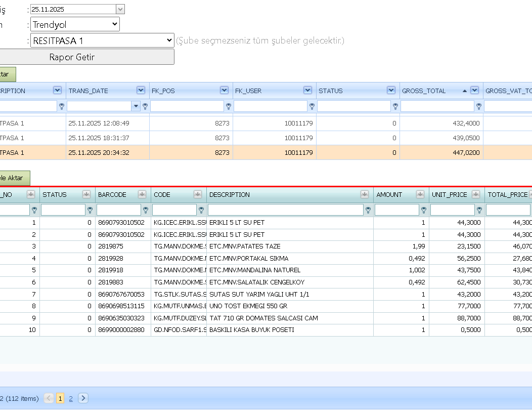The image size is (532, 415).
Task: Sort by TRANS_DATE column header
Action: coord(88,91)
